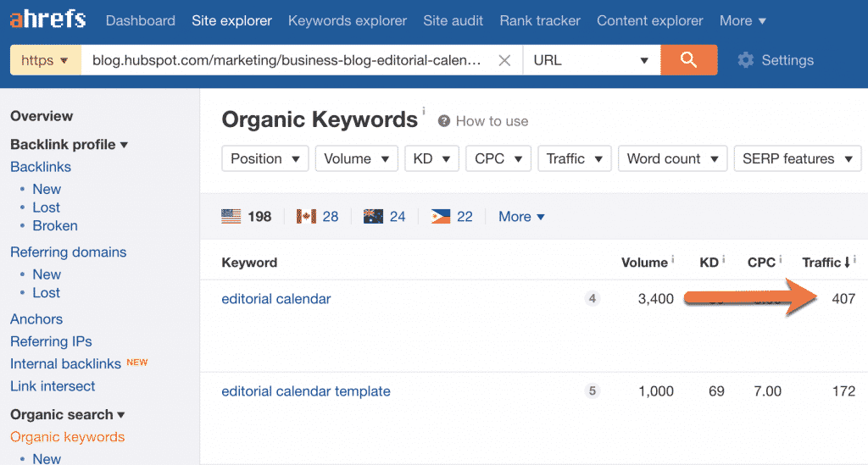The image size is (868, 465).
Task: Open Overview in the sidebar
Action: coord(42,116)
